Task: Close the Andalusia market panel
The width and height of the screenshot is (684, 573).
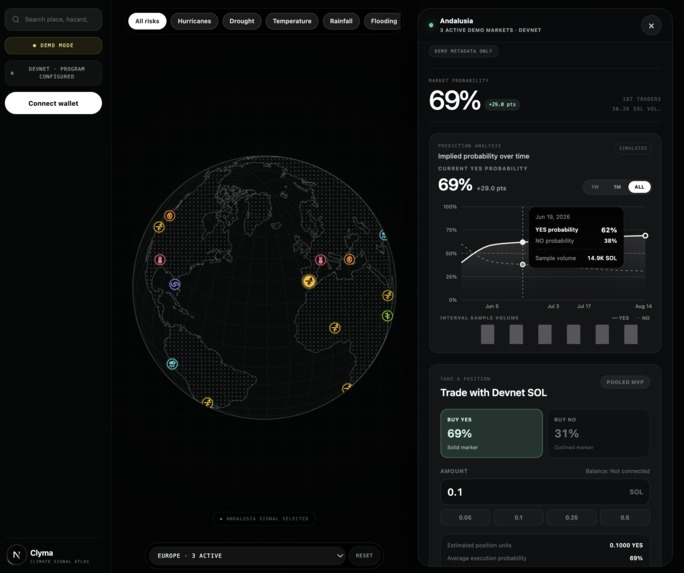Action: pos(651,26)
